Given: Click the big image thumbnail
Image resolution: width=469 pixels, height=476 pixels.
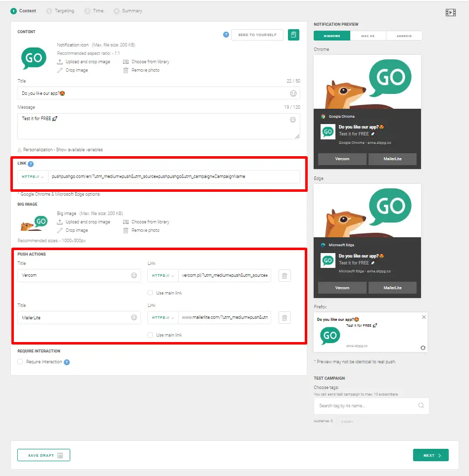Looking at the screenshot, I should point(34,223).
